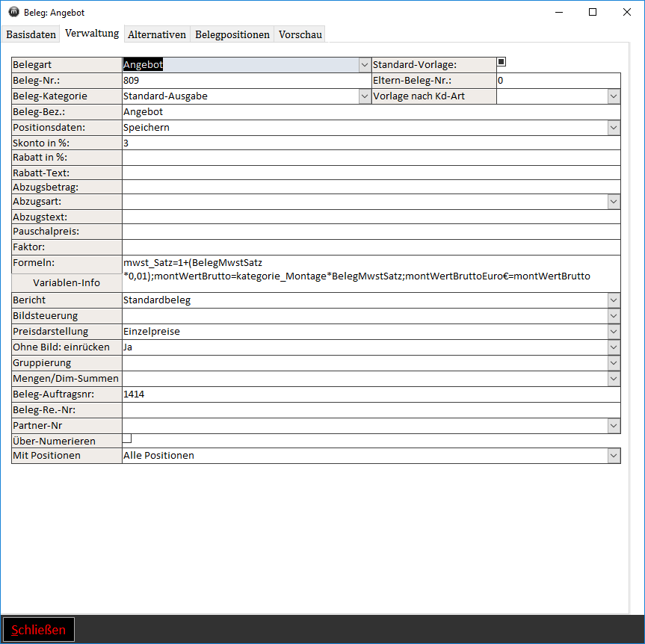Maximize the Beleg: Angebot window
645x644 pixels.
pyautogui.click(x=592, y=12)
